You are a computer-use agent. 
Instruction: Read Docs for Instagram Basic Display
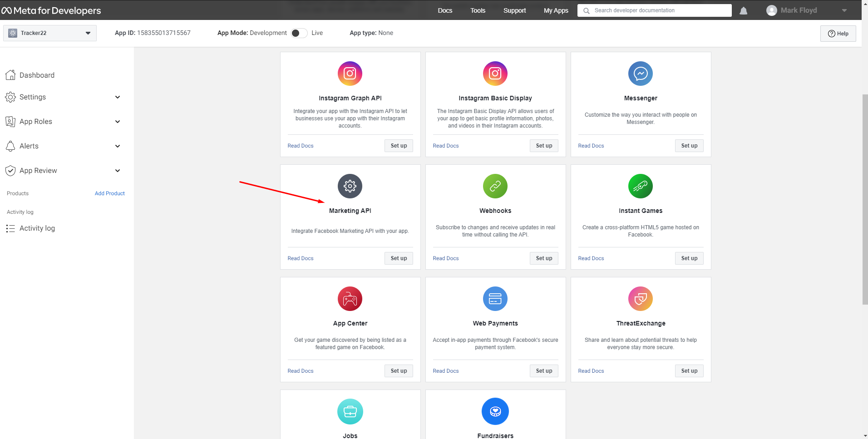(x=446, y=146)
